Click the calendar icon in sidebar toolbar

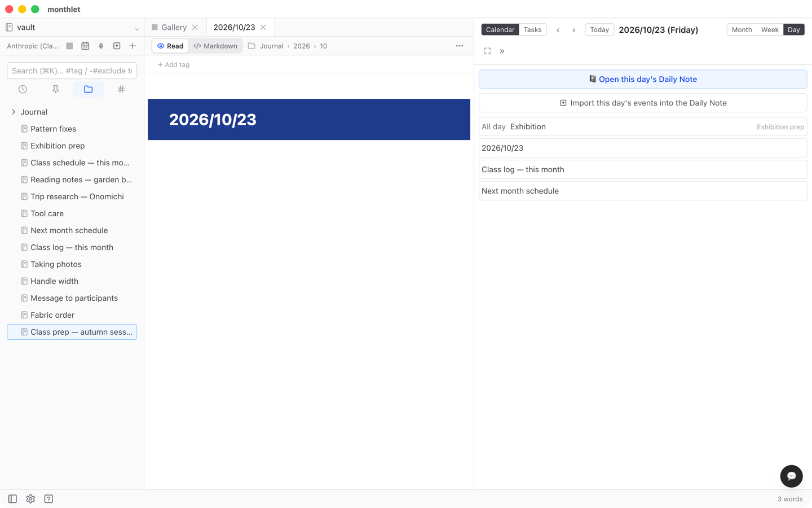(x=85, y=46)
